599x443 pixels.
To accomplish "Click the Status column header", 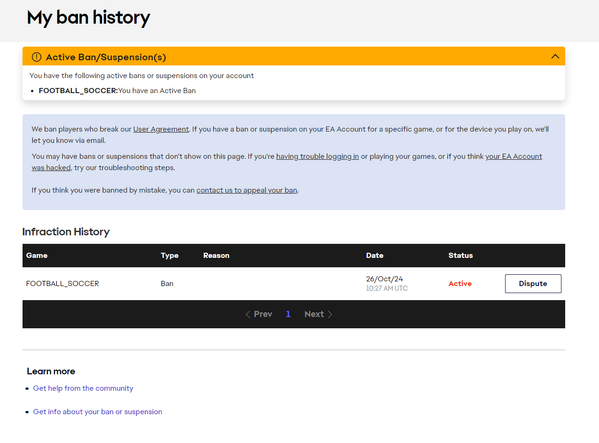I will pos(460,255).
